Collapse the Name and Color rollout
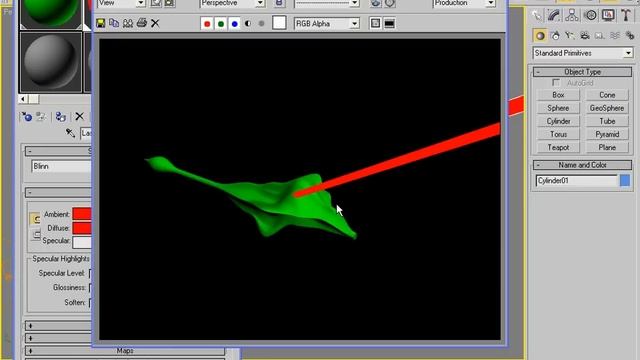This screenshot has width=640, height=360. click(x=582, y=165)
